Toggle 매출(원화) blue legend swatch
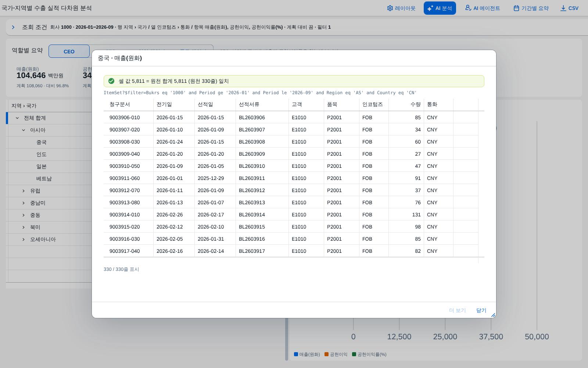Screen dimensions: 588x368 pos(296,354)
